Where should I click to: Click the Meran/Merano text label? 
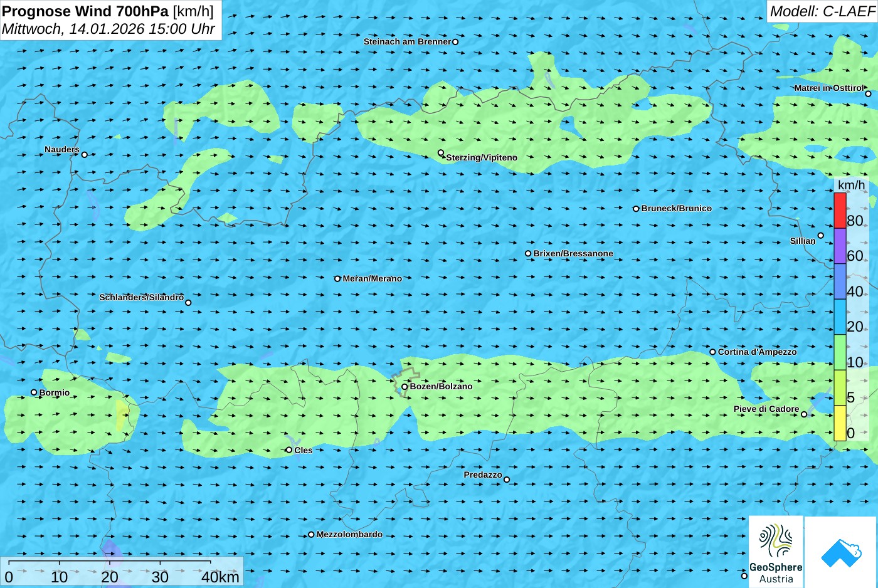(373, 279)
